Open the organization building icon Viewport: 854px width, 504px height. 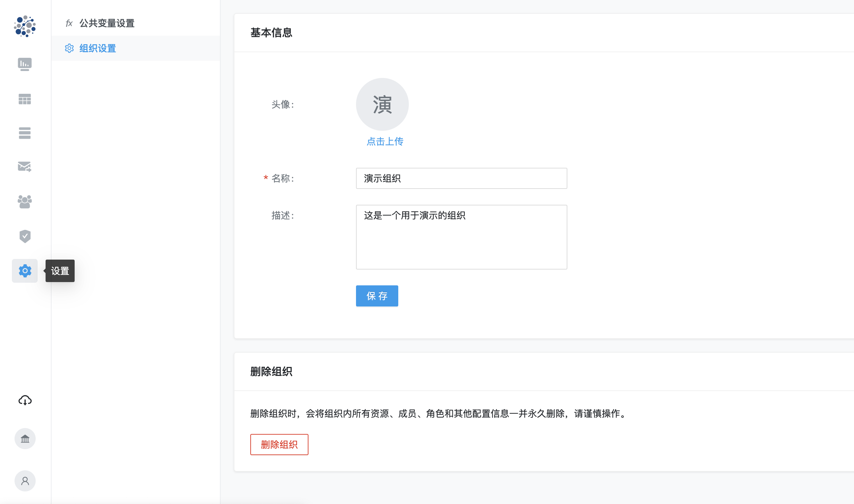[25, 439]
